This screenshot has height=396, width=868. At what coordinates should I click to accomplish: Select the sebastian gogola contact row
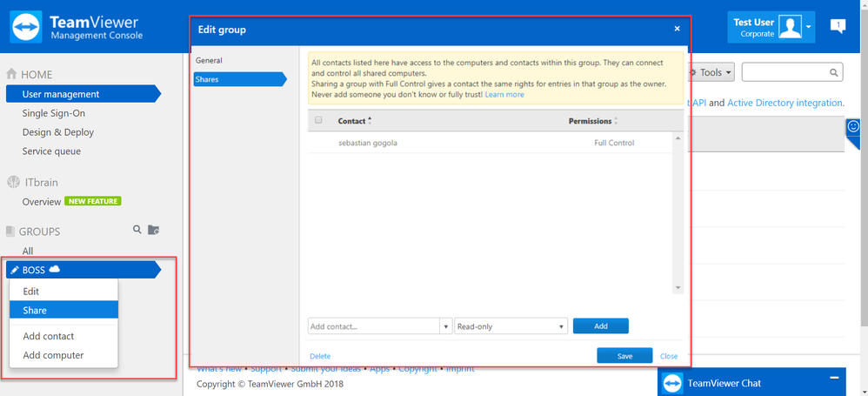click(491, 143)
